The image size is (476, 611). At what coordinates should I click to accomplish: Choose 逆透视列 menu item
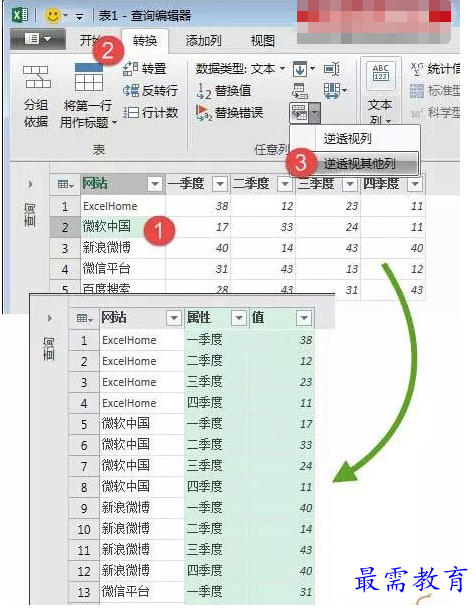(x=347, y=138)
